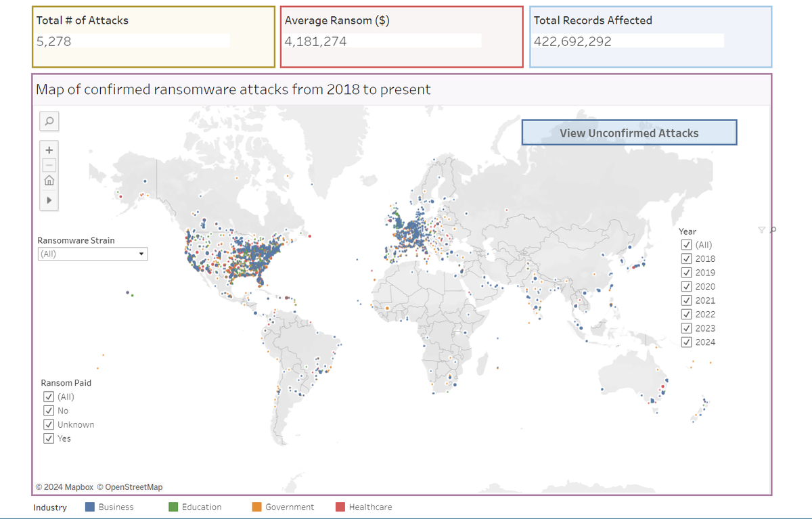The height and width of the screenshot is (519, 812).
Task: Expand the map toolbar arrow icon
Action: point(48,200)
